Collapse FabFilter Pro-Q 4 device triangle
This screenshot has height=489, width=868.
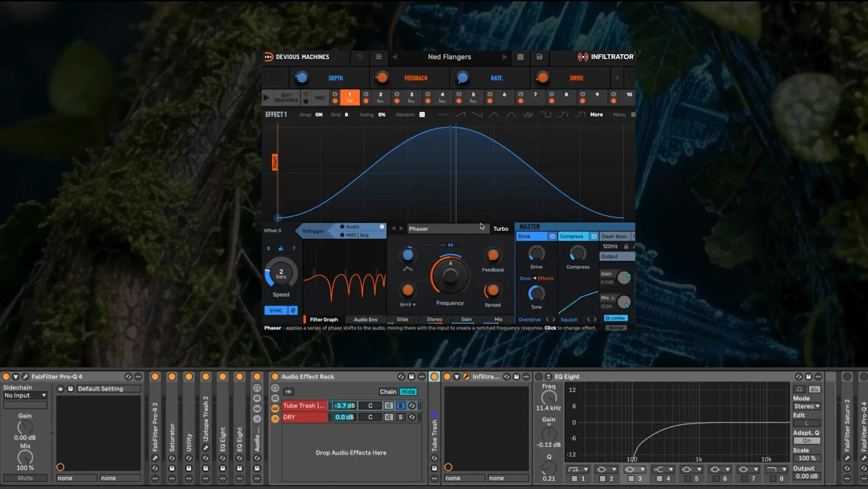(15, 377)
